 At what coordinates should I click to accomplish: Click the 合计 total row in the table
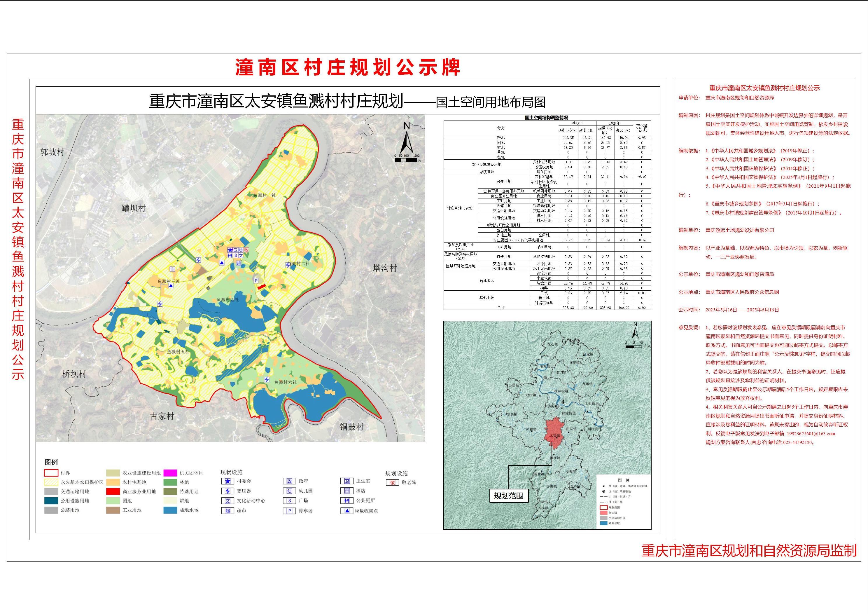pos(547,308)
